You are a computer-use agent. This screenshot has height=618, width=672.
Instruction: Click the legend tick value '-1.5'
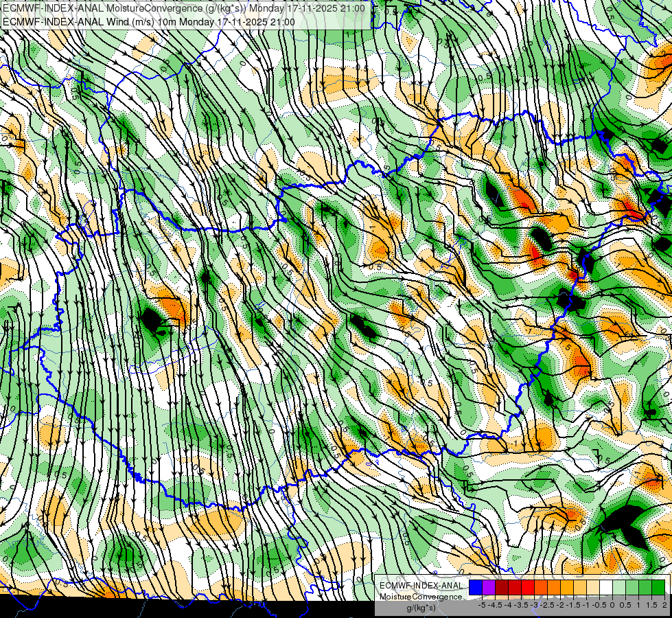[573, 605]
